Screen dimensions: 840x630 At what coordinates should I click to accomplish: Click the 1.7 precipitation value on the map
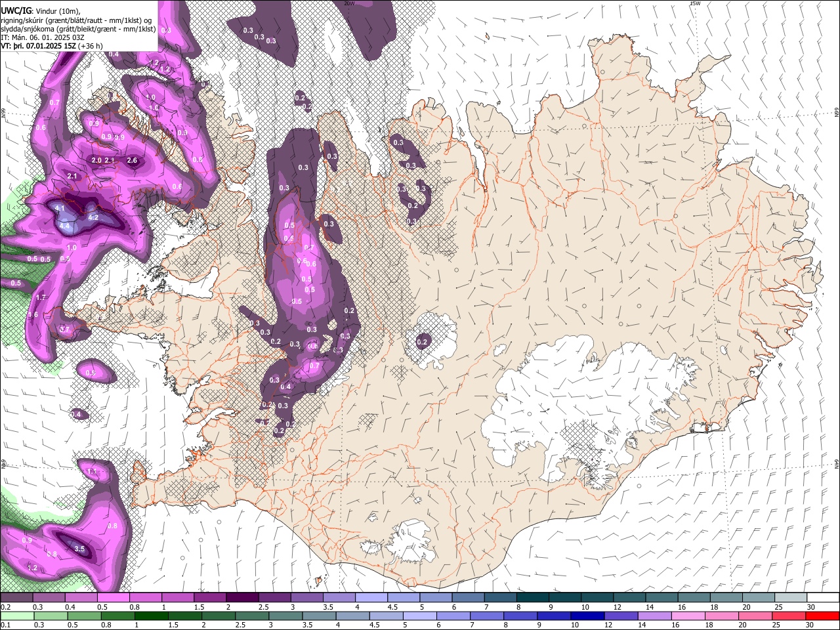coord(41,297)
